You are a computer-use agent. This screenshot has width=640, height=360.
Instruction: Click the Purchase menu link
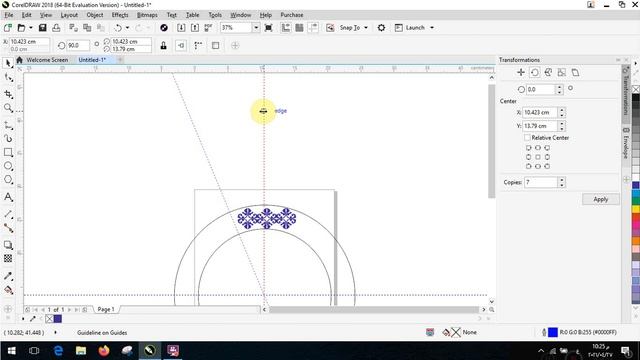pos(292,15)
